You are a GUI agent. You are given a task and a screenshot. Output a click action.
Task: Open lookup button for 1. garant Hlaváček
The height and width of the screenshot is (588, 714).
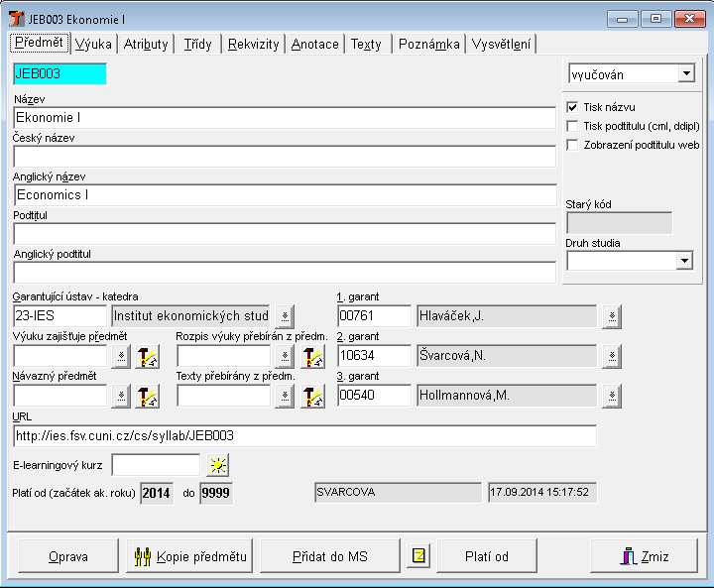click(612, 316)
